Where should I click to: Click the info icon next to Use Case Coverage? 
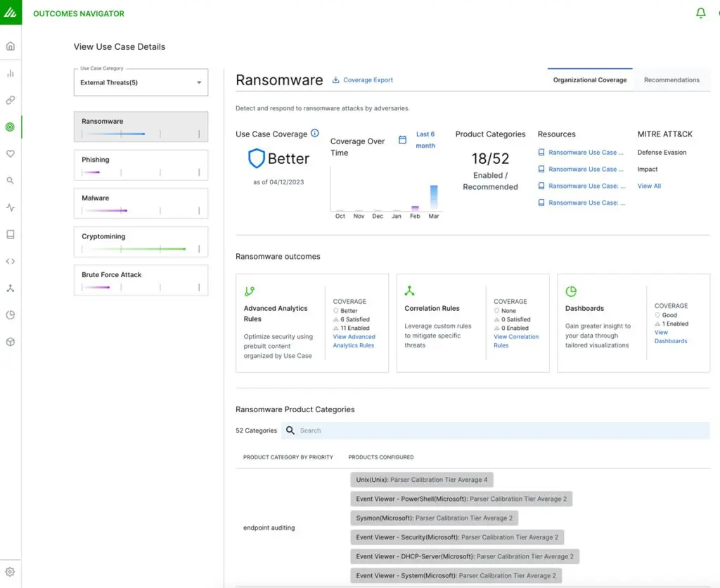(313, 133)
